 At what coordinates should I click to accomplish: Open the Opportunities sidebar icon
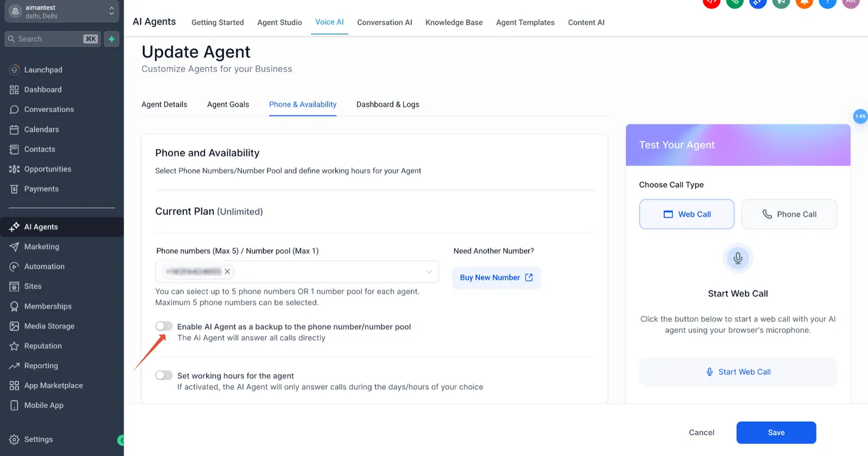14,169
